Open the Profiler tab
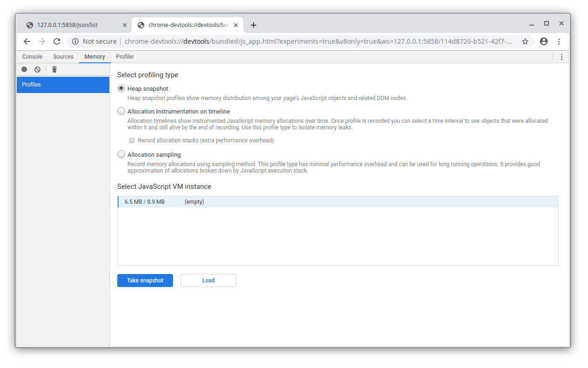Viewport: 588px width, 368px height. [x=125, y=57]
